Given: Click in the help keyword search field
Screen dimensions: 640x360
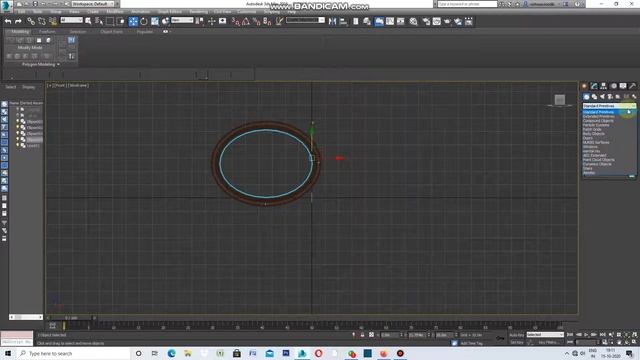Looking at the screenshot, I should tap(467, 4).
